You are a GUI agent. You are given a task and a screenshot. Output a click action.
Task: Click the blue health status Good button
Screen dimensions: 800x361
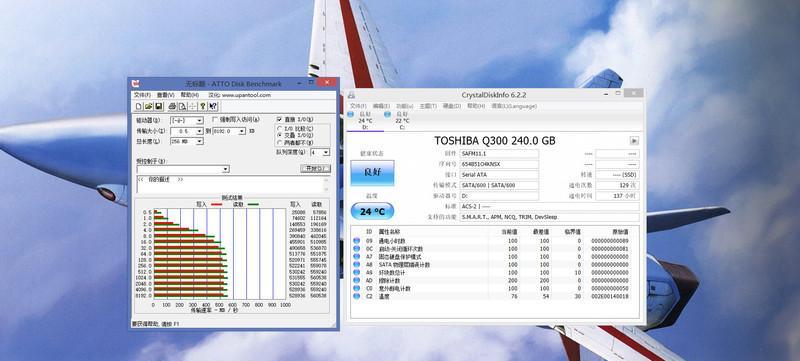tap(372, 172)
